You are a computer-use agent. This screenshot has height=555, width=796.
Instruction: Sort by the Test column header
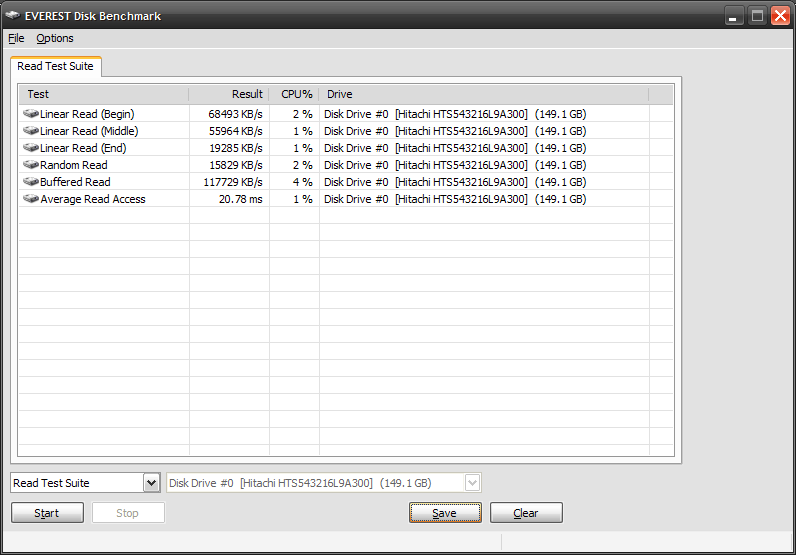tap(104, 94)
